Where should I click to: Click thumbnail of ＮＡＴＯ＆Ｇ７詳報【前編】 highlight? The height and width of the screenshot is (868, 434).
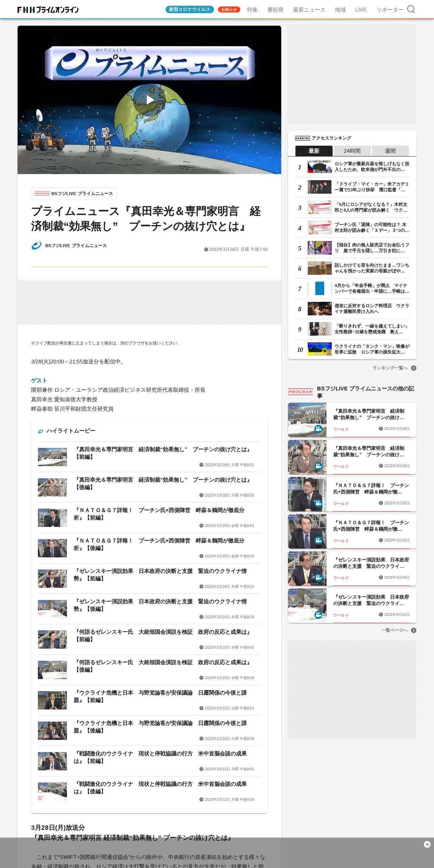[x=52, y=518]
